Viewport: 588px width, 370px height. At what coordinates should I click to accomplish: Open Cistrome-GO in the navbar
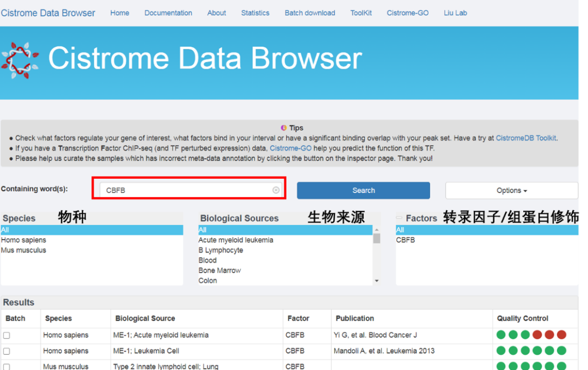[x=408, y=13]
